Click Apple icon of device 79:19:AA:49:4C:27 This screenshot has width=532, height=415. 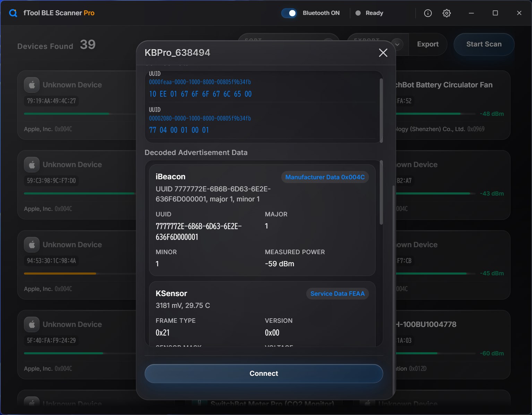[32, 85]
